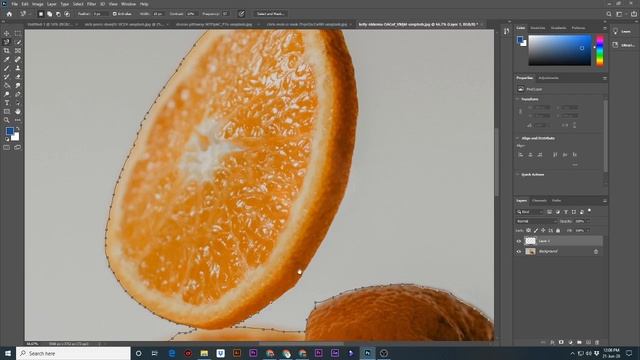Select the Clone Stamp tool
Viewport: 640px width, 360px height.
pos(18,68)
